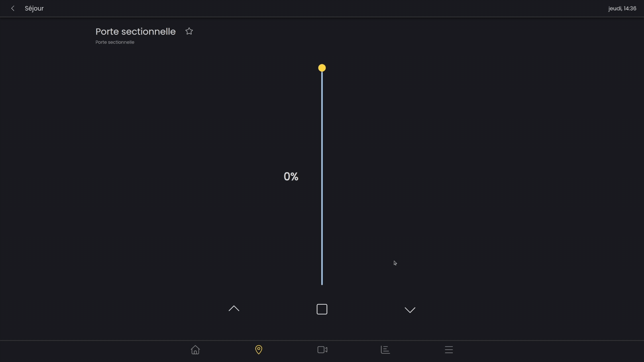Collapse back using the left-pointing chevron
The image size is (644, 362).
coord(13,8)
